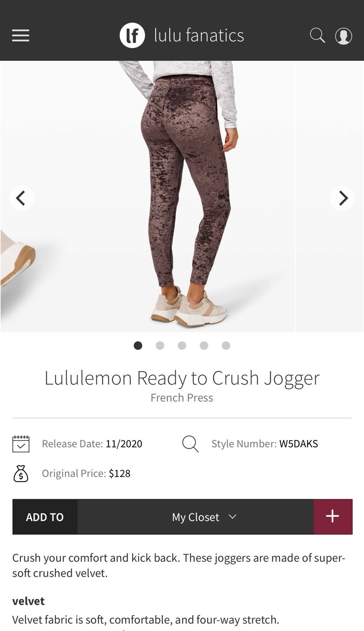Select the first carousel dot
364x631 pixels.
coord(138,345)
